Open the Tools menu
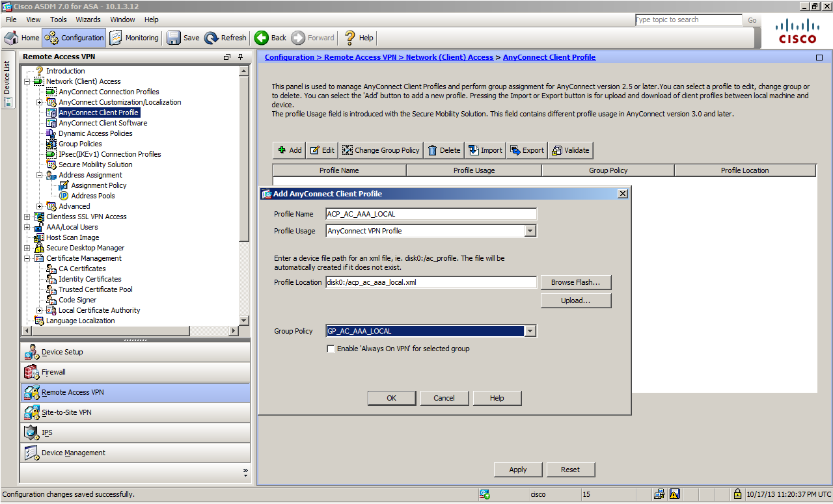 click(59, 20)
